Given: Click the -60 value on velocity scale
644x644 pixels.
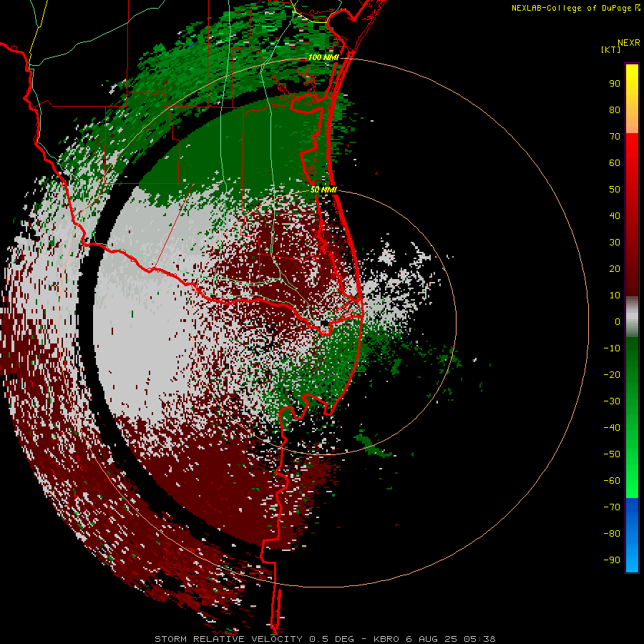Looking at the screenshot, I should [x=612, y=481].
